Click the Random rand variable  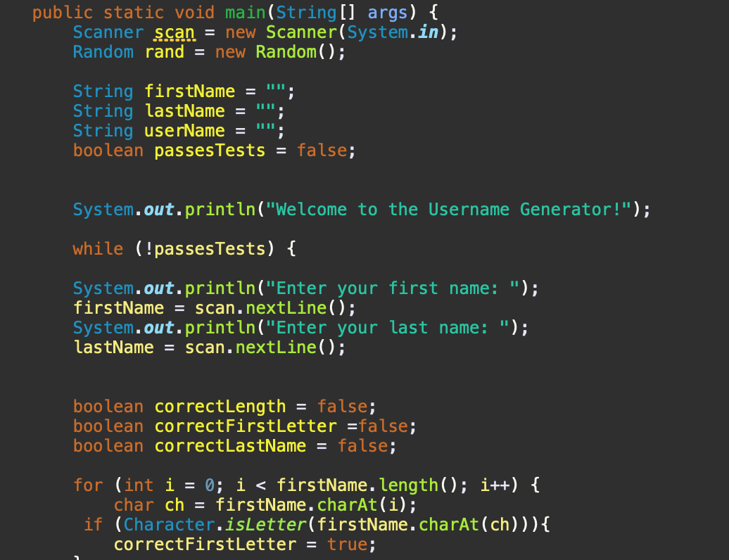click(164, 51)
